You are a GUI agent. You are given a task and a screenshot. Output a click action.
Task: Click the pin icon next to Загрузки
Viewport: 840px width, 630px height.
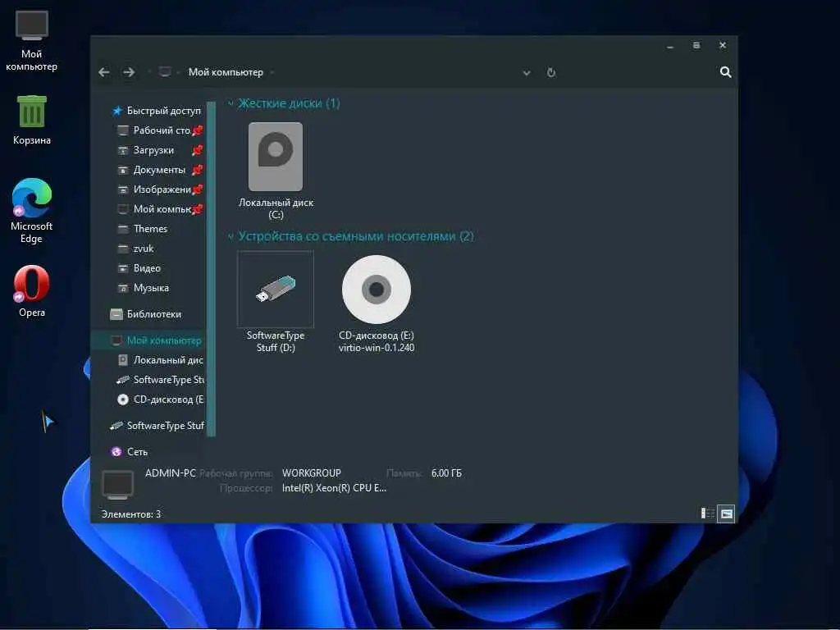click(x=197, y=151)
